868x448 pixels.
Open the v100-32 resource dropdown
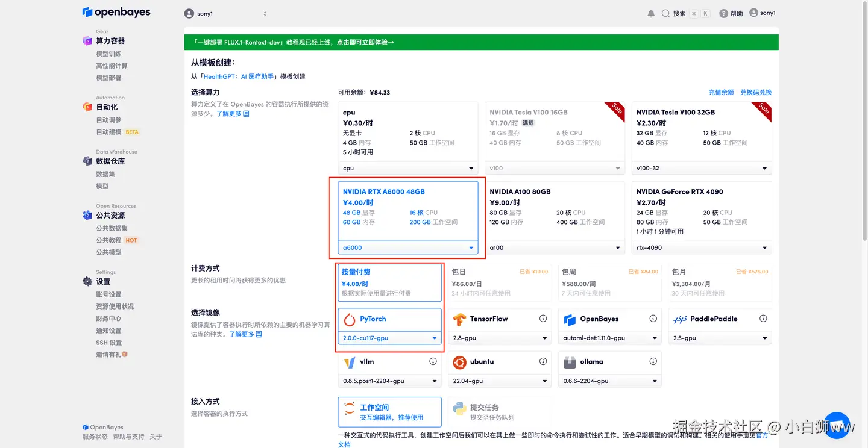[702, 168]
